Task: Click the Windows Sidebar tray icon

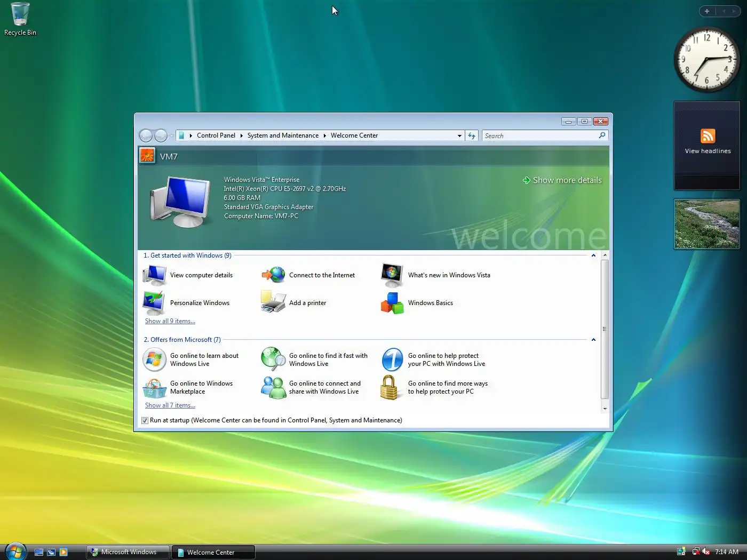Action: click(681, 551)
